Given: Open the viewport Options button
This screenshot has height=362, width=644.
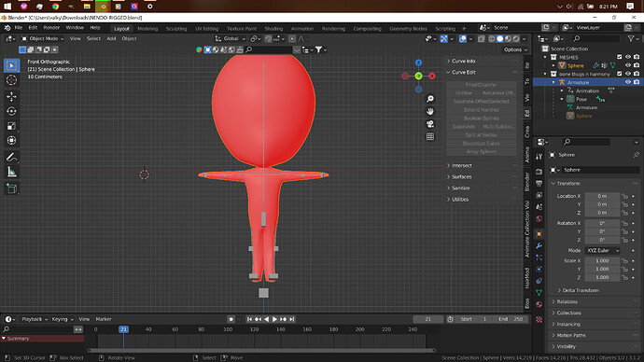Looking at the screenshot, I should point(515,49).
